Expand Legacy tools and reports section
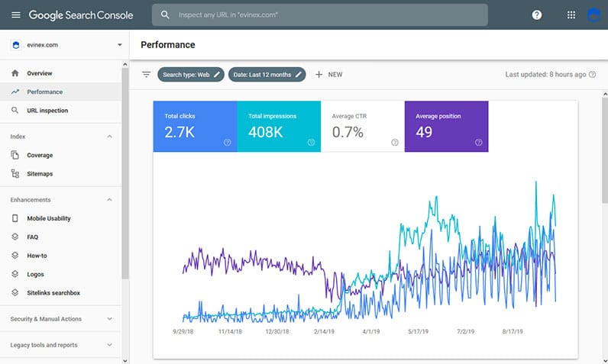The width and height of the screenshot is (608, 364). [60, 345]
